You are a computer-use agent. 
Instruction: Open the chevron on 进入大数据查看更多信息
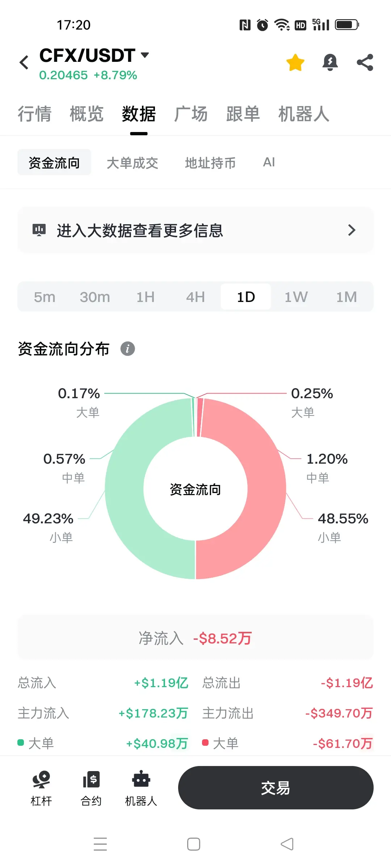(x=352, y=230)
